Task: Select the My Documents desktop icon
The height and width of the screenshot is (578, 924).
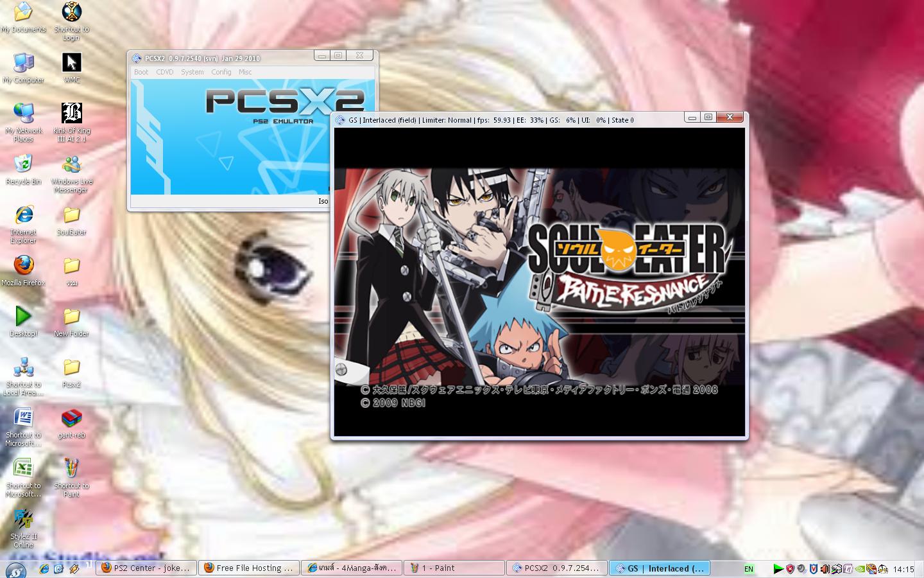Action: point(23,17)
